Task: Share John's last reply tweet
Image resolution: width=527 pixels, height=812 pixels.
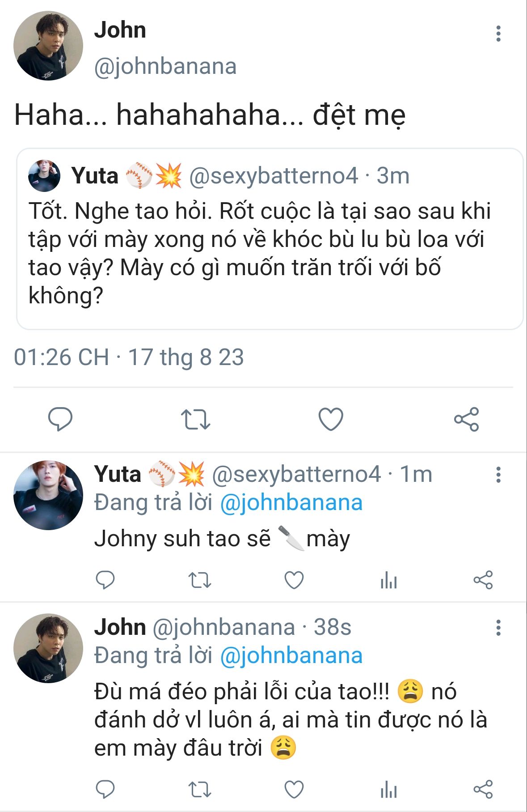Action: (x=483, y=790)
